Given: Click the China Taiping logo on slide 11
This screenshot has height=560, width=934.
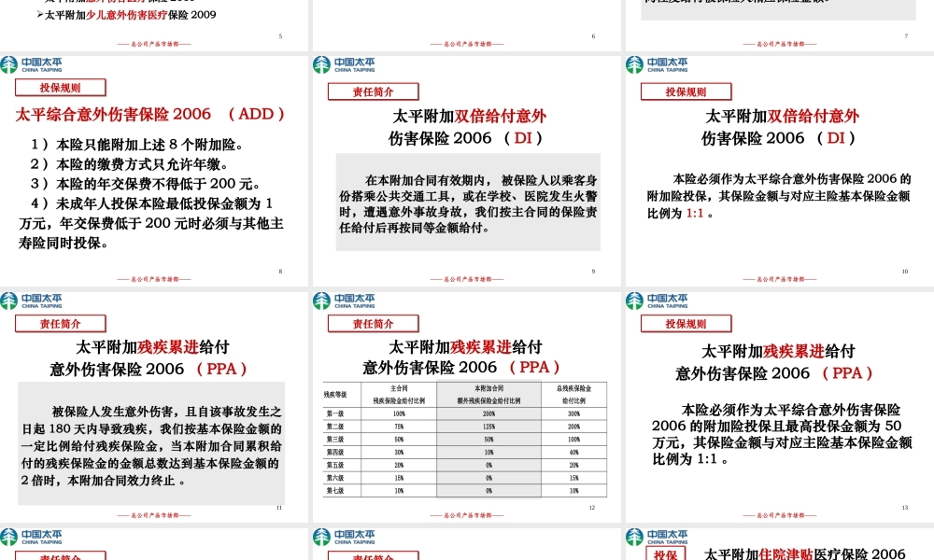Looking at the screenshot, I should coord(31,301).
